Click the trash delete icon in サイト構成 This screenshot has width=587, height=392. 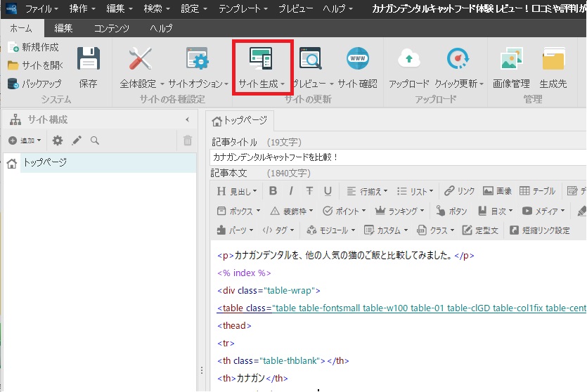point(188,141)
